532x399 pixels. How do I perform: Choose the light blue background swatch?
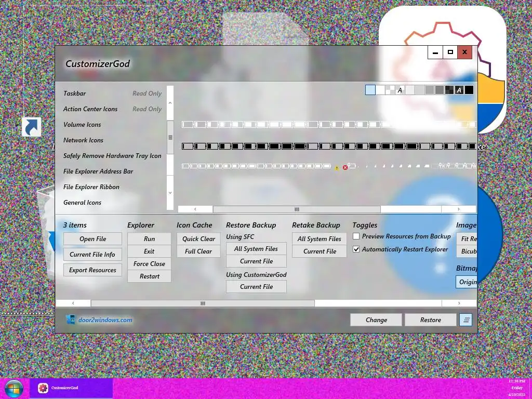(x=370, y=90)
